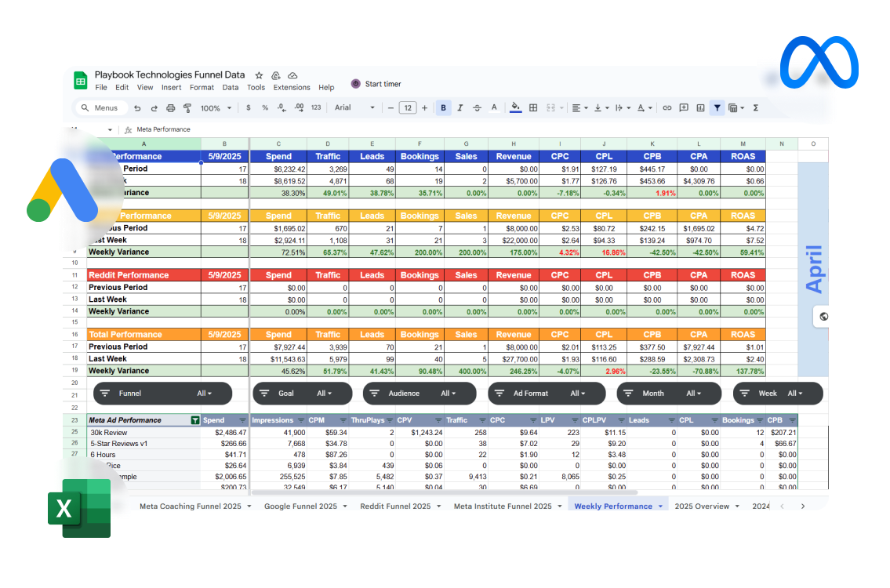Star the Playbook Technologies spreadsheet
890x588 pixels.
tap(260, 75)
